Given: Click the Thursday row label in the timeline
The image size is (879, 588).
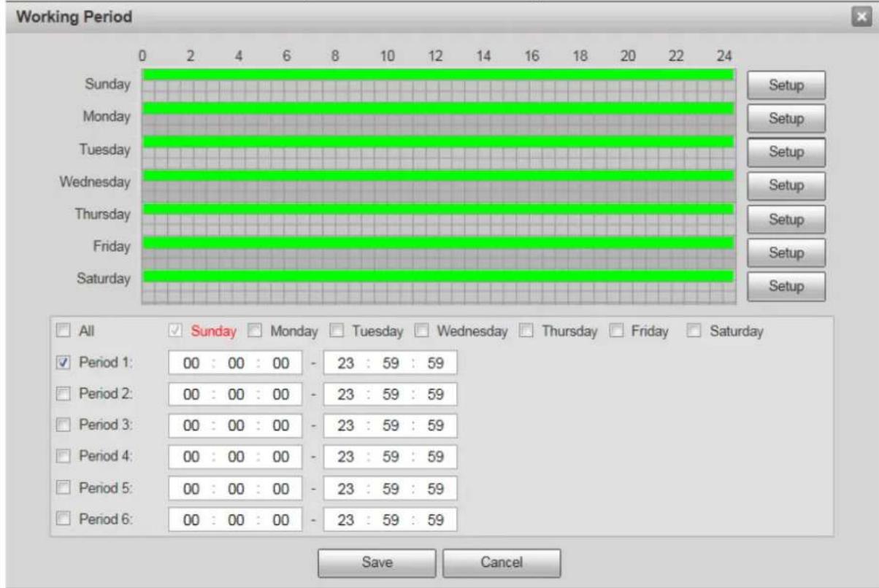Looking at the screenshot, I should (x=102, y=214).
